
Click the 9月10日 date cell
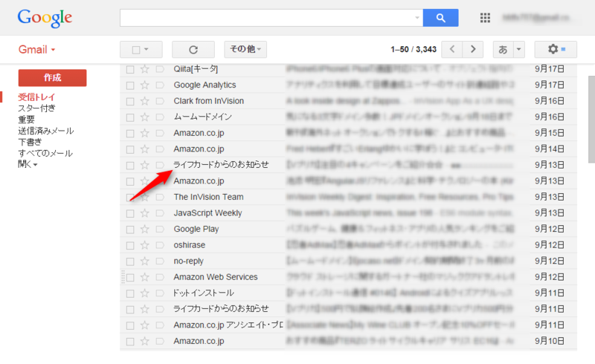(550, 341)
